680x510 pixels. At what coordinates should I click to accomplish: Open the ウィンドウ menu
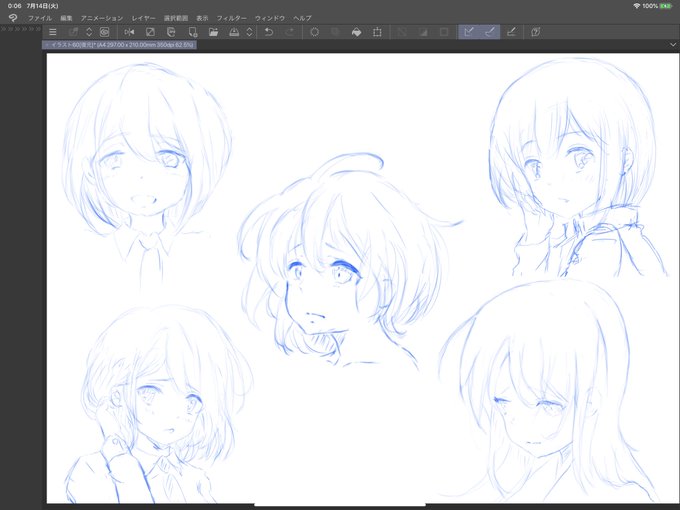[270, 18]
